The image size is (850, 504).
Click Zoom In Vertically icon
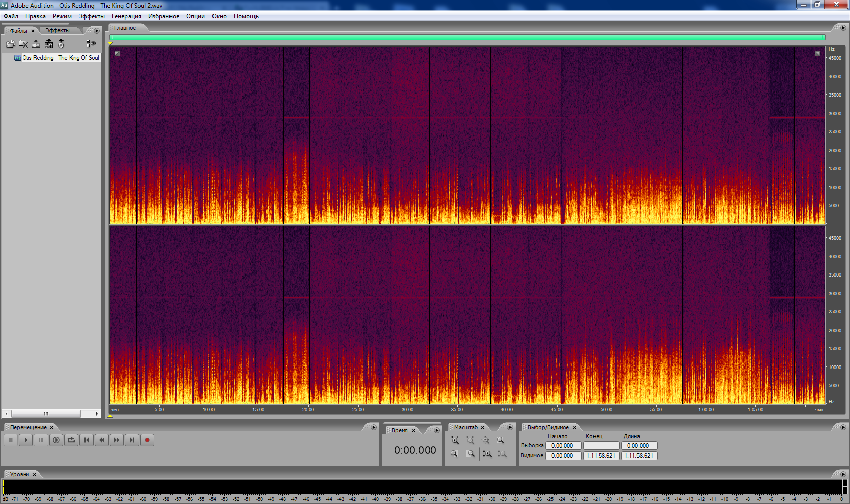487,454
